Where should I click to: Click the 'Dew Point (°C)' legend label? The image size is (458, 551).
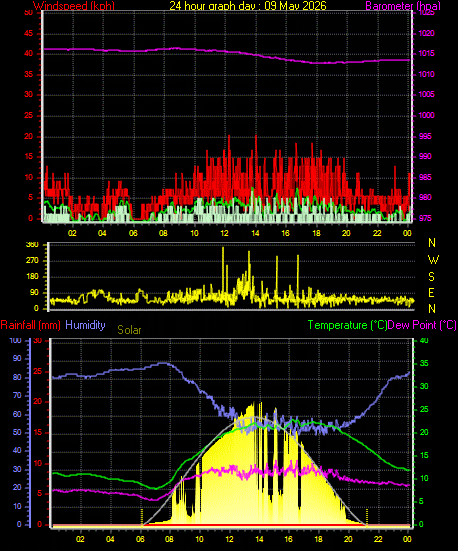tap(422, 325)
